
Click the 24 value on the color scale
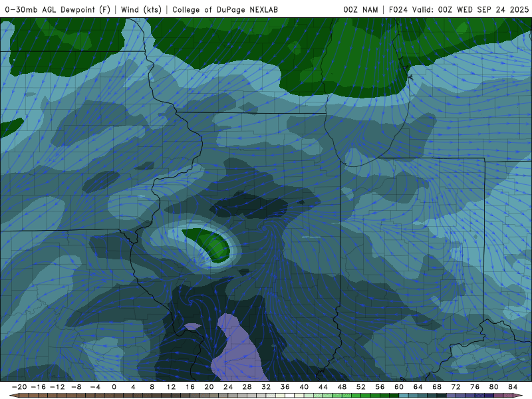click(x=228, y=387)
